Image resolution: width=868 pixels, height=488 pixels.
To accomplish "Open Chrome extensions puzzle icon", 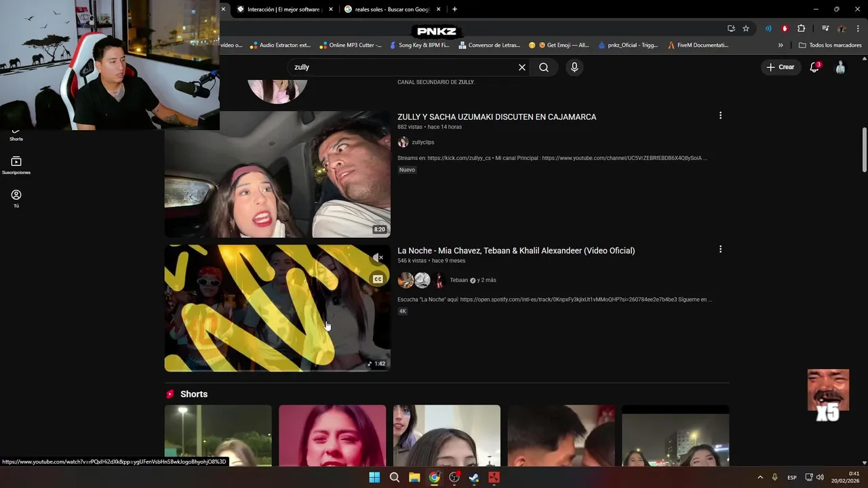I will click(x=802, y=28).
